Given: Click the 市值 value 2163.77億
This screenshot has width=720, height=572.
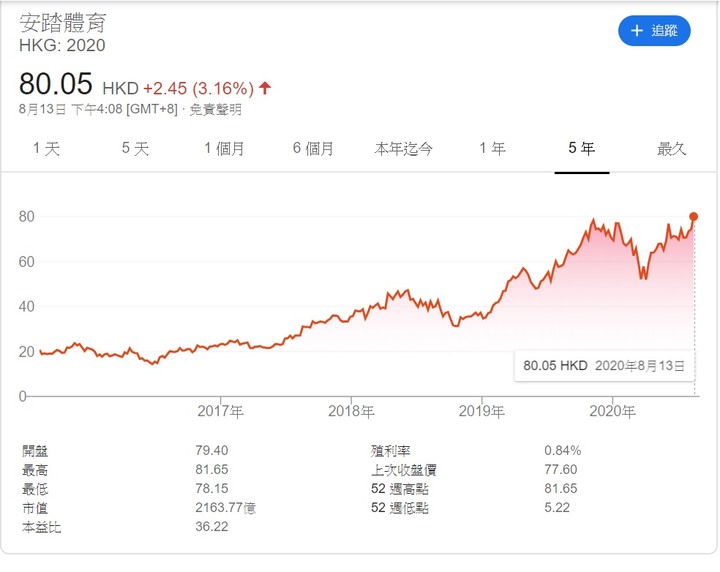Looking at the screenshot, I should pyautogui.click(x=225, y=508).
